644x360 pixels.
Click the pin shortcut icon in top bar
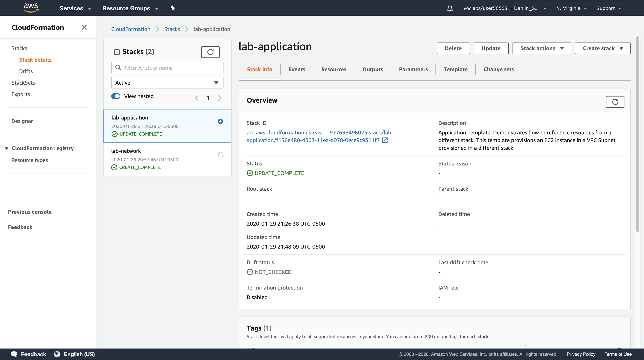(172, 8)
